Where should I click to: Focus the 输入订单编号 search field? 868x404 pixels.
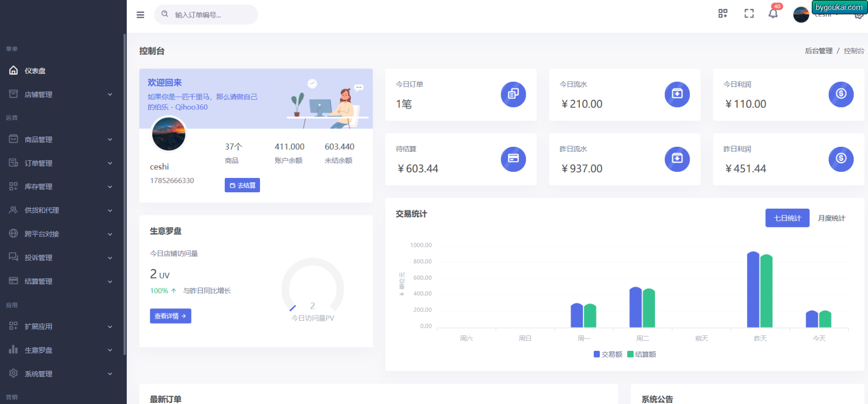pos(206,15)
